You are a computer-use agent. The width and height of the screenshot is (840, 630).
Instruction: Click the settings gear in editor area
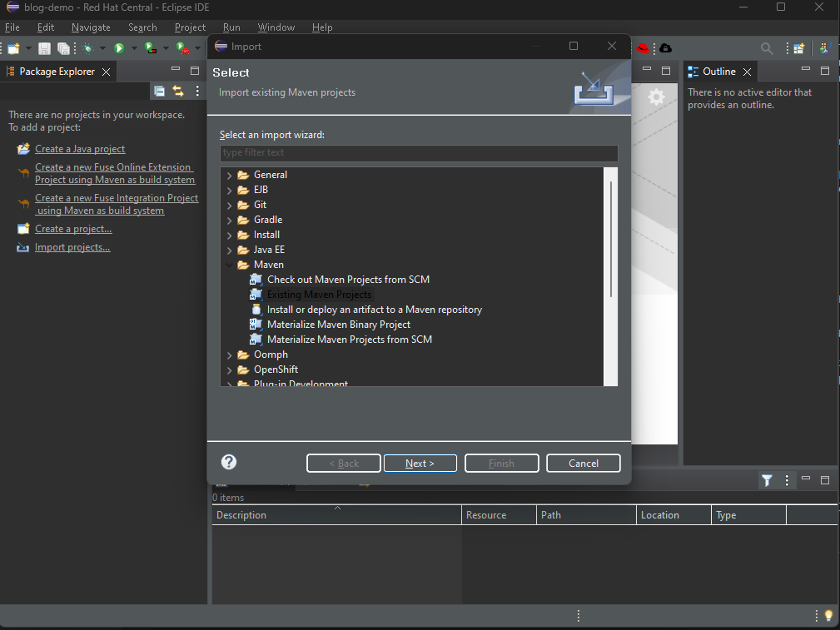[656, 97]
